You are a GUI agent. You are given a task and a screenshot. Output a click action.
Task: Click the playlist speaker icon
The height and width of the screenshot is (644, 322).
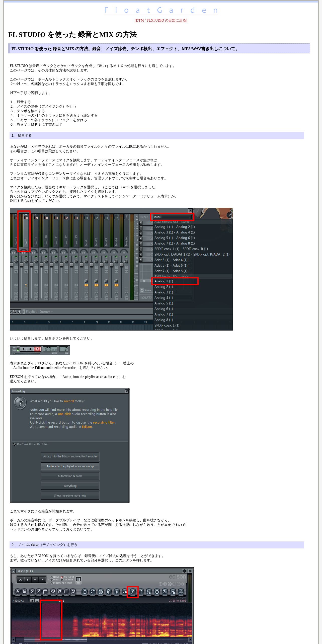(19, 312)
